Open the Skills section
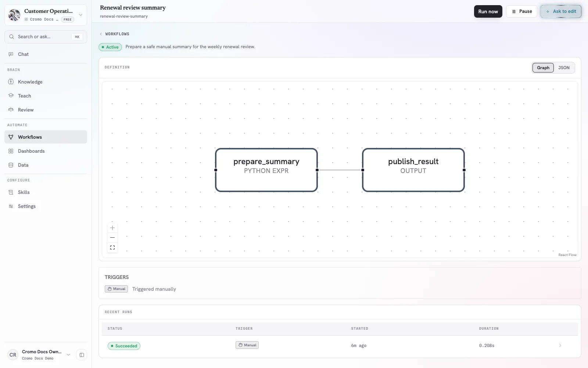The image size is (588, 368). (46, 192)
